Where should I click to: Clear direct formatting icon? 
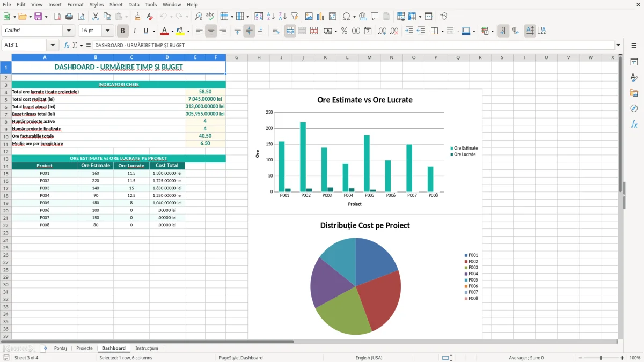149,17
